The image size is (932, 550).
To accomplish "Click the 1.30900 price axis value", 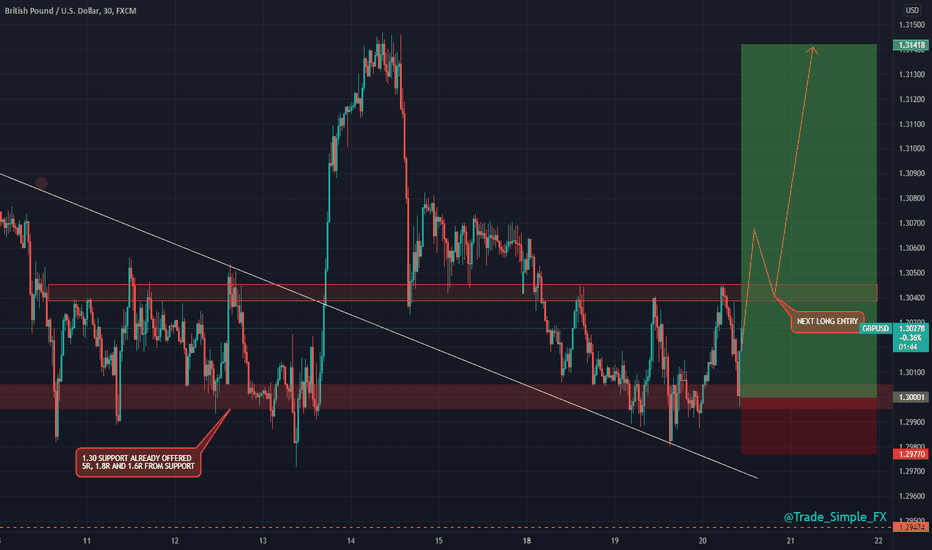I will pos(912,174).
